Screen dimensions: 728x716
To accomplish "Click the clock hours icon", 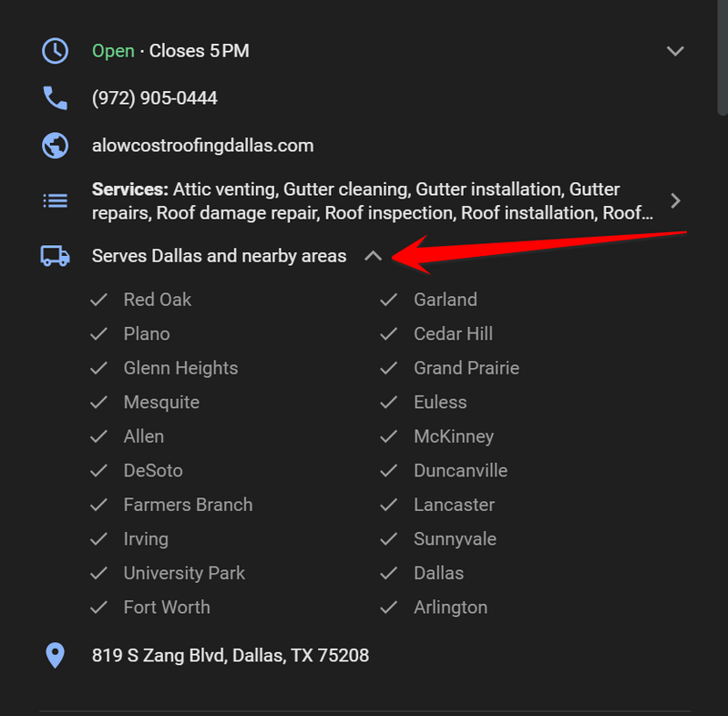I will point(56,51).
